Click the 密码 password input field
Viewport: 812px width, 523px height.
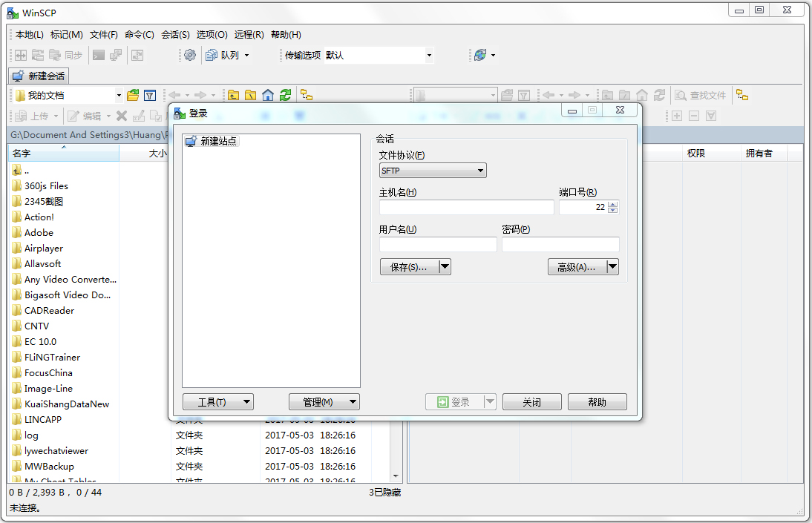click(x=561, y=244)
